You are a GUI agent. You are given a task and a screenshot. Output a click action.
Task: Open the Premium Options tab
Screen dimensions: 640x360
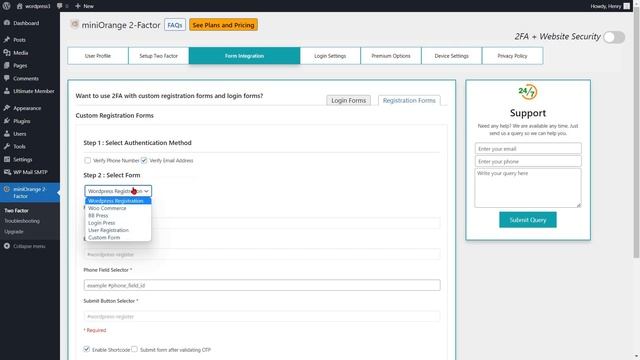click(x=391, y=56)
